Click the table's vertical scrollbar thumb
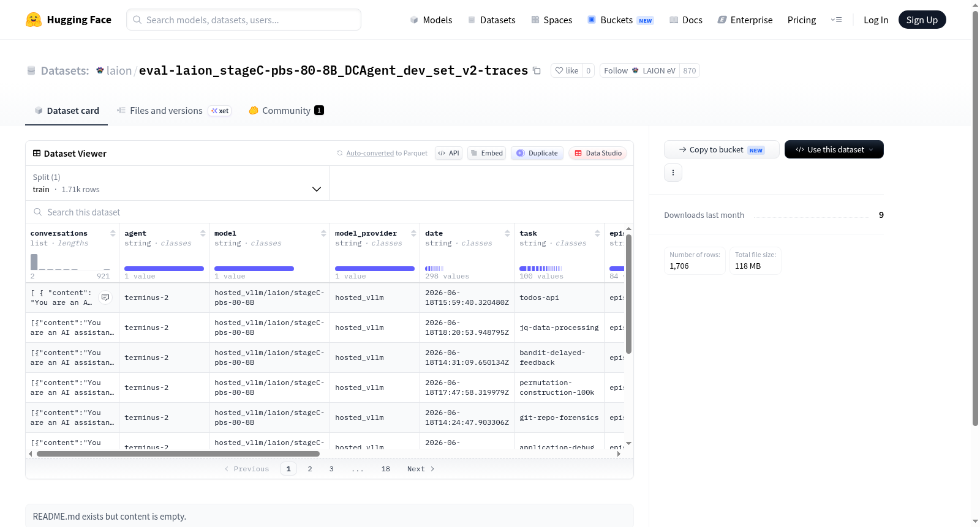This screenshot has height=527, width=980. tap(628, 294)
